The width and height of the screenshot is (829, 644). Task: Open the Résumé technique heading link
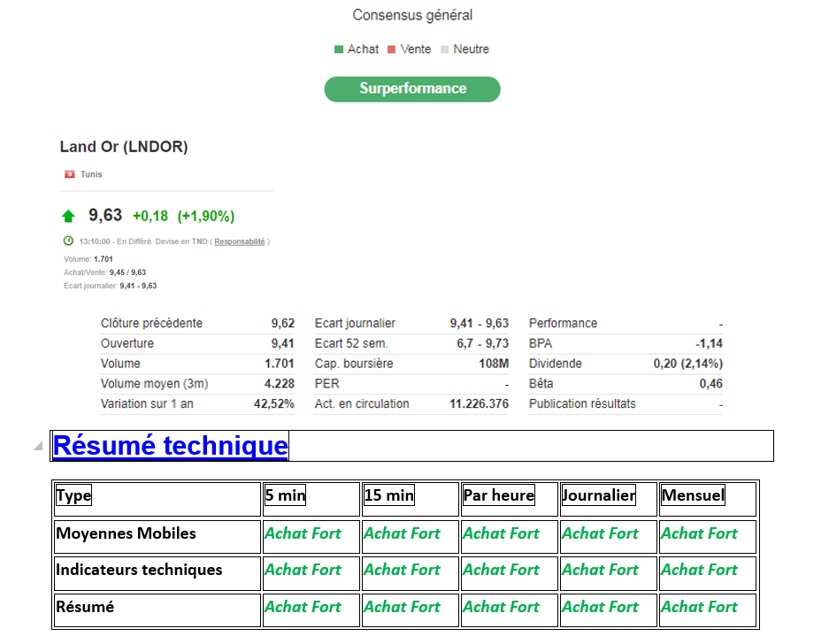(x=171, y=446)
